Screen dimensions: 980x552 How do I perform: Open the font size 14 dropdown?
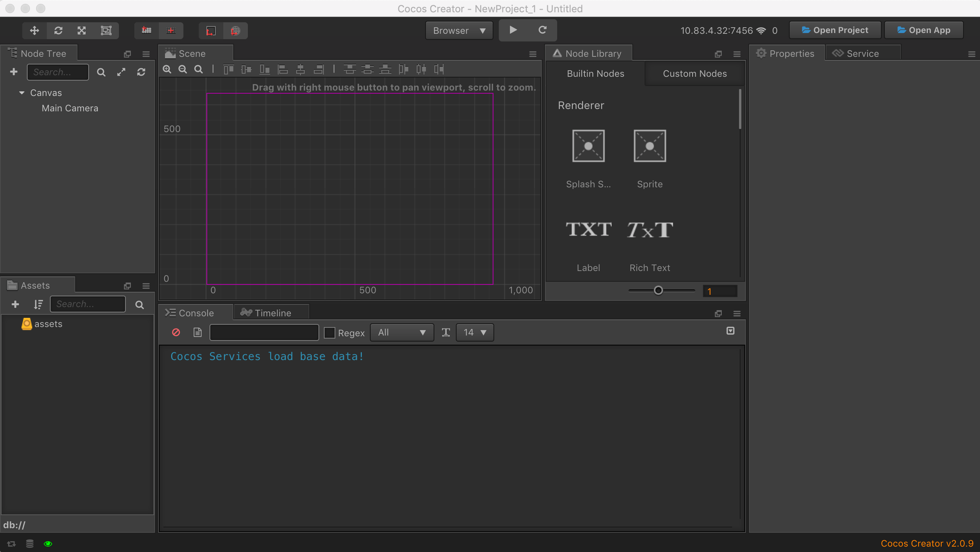click(475, 332)
